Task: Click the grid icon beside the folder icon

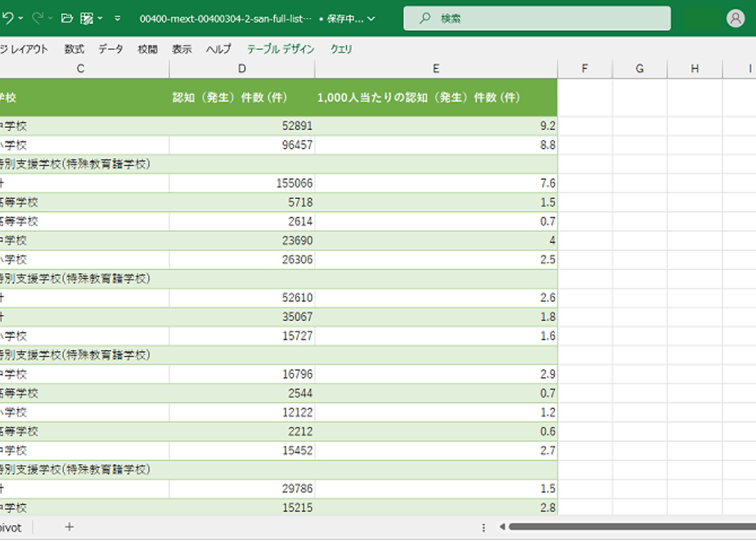Action: [87, 18]
